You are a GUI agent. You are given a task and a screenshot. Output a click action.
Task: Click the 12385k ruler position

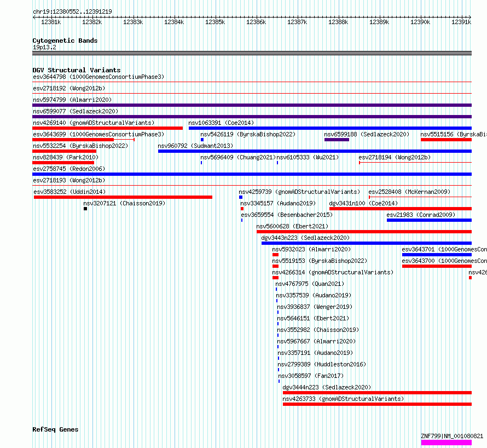tap(215, 22)
